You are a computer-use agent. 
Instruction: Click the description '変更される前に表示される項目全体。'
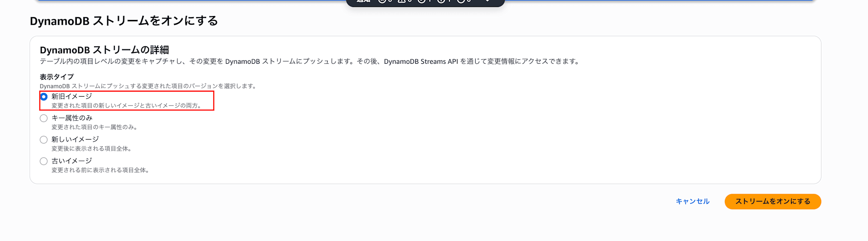pos(102,170)
